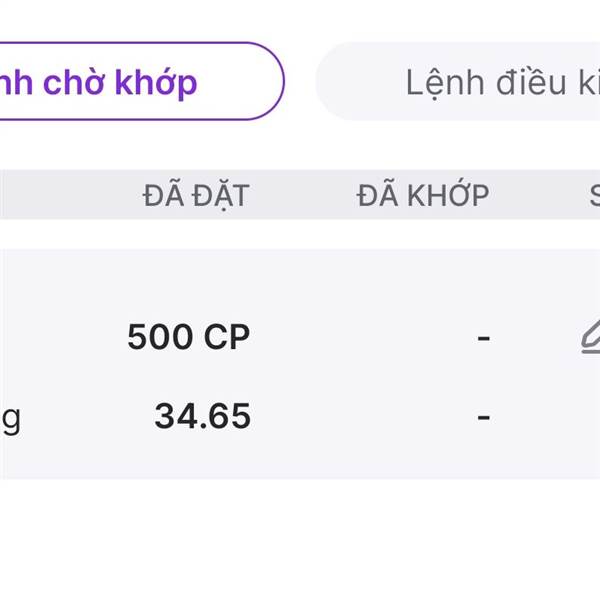
Task: Select the "Lệnh chờ khớp" tab
Action: tap(130, 82)
